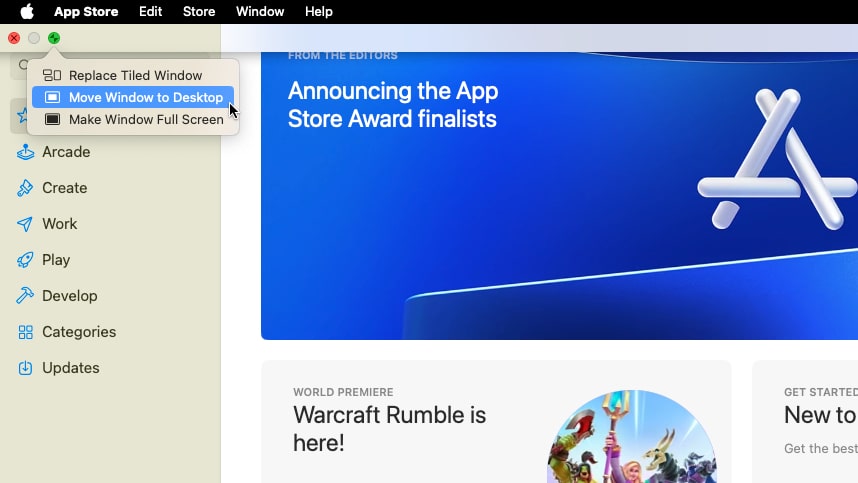Viewport: 858px width, 483px height.
Task: Click the Categories grid icon
Action: pyautogui.click(x=25, y=332)
